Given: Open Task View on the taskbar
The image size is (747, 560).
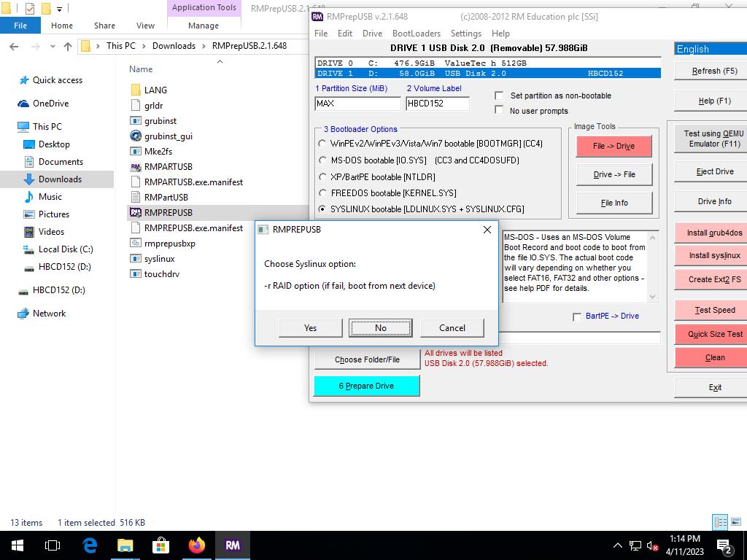Looking at the screenshot, I should point(53,545).
